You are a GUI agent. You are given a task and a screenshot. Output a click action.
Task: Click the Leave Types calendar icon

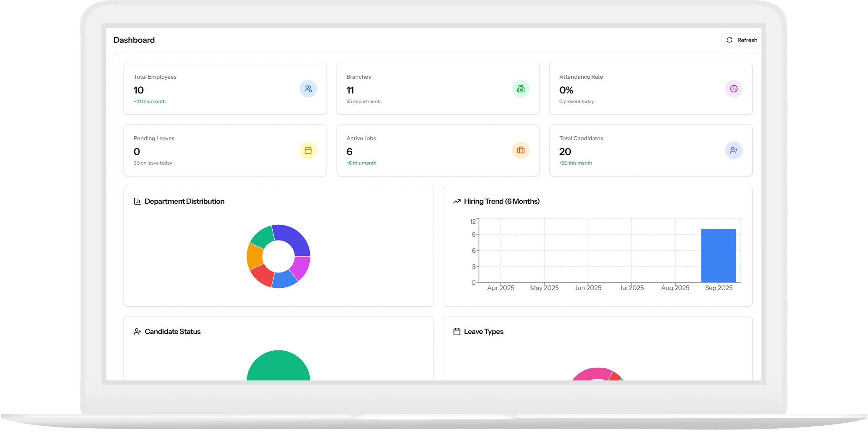click(457, 332)
